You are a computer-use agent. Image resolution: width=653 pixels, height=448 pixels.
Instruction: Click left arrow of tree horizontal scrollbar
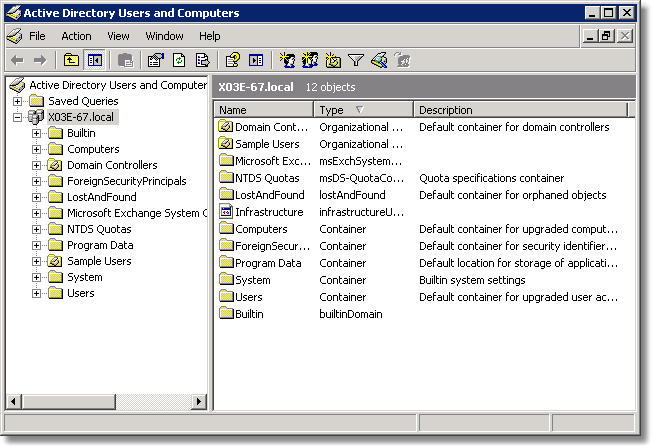point(14,402)
